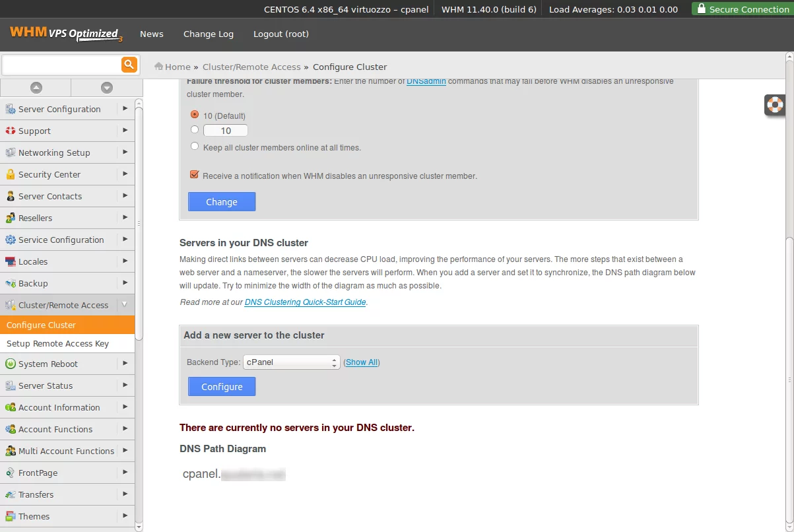Viewport: 794px width, 532px height.
Task: Expand Account Functions submenu arrow
Action: 125,428
